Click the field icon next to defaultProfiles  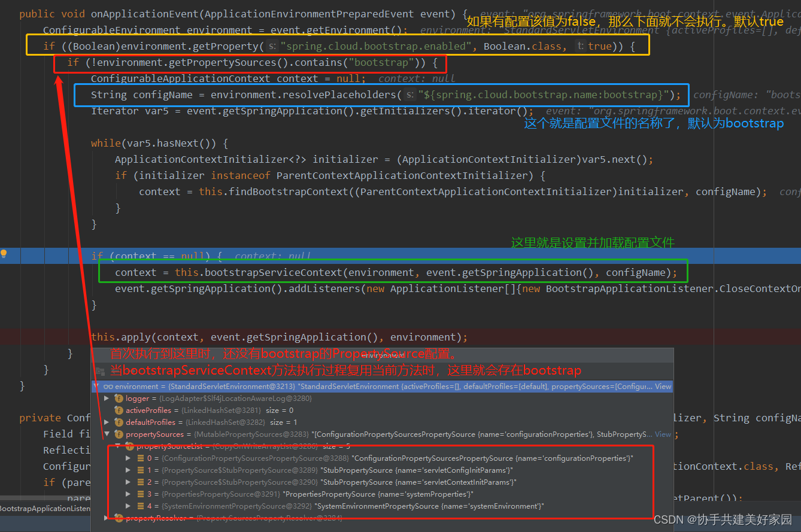pyautogui.click(x=119, y=422)
